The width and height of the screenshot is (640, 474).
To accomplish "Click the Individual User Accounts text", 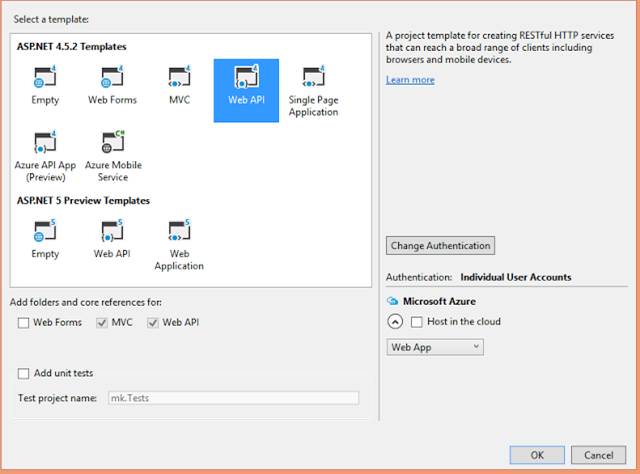I will [516, 277].
